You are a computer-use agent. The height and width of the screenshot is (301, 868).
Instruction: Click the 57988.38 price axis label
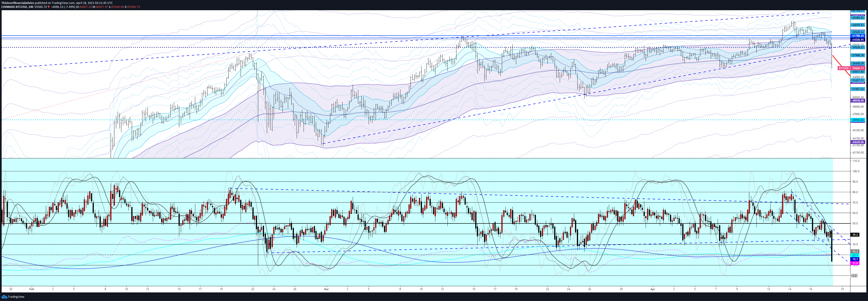coord(858,55)
